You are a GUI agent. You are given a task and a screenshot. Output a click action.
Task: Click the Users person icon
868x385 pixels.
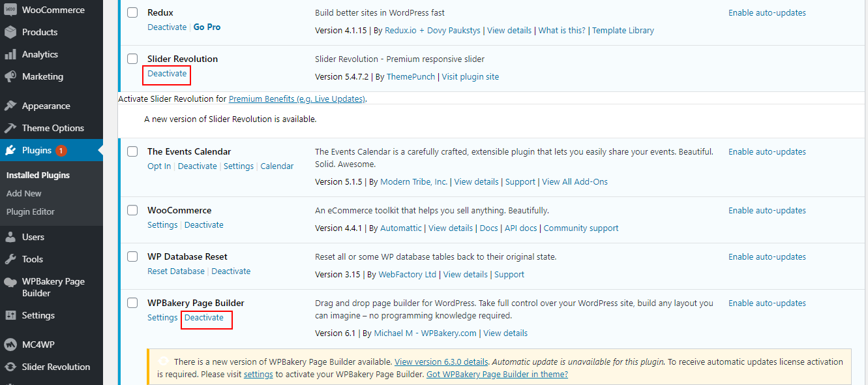(x=10, y=237)
